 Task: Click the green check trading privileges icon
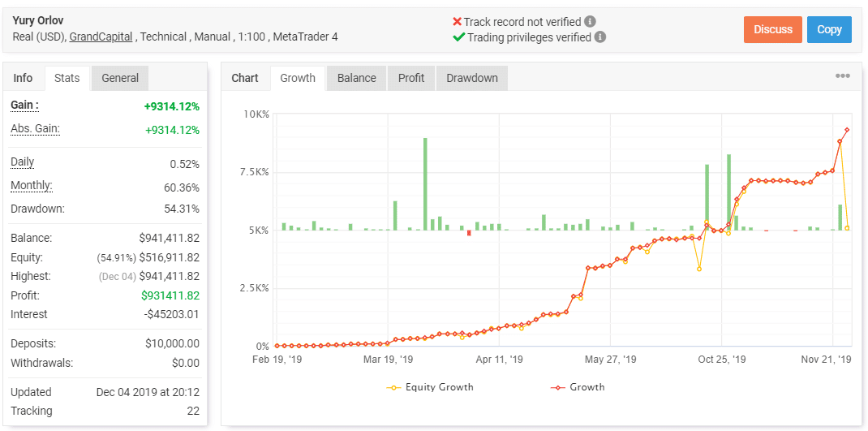point(458,37)
